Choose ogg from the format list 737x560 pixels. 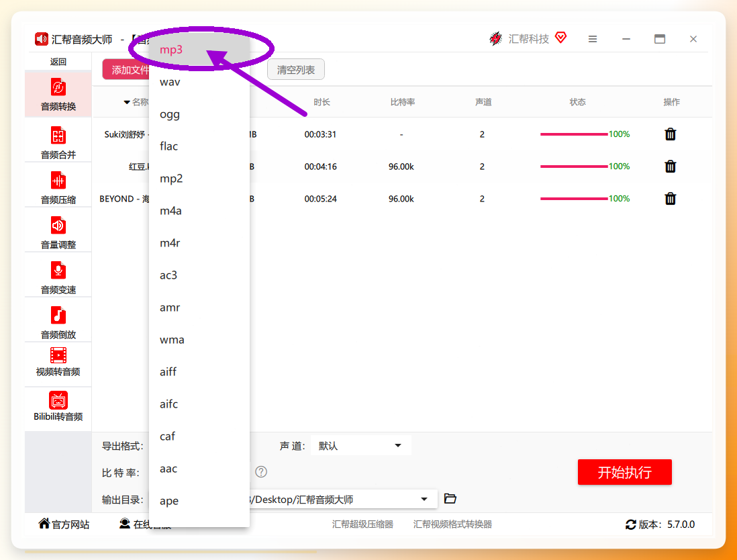coord(199,114)
